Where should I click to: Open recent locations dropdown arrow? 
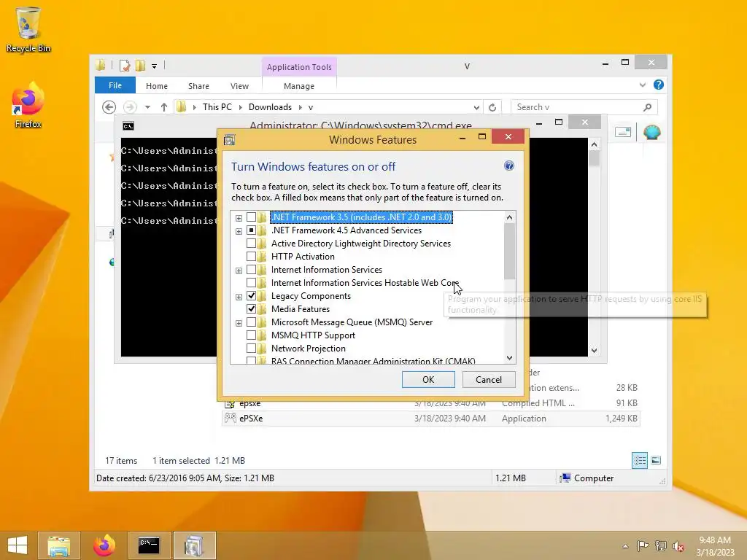point(147,107)
